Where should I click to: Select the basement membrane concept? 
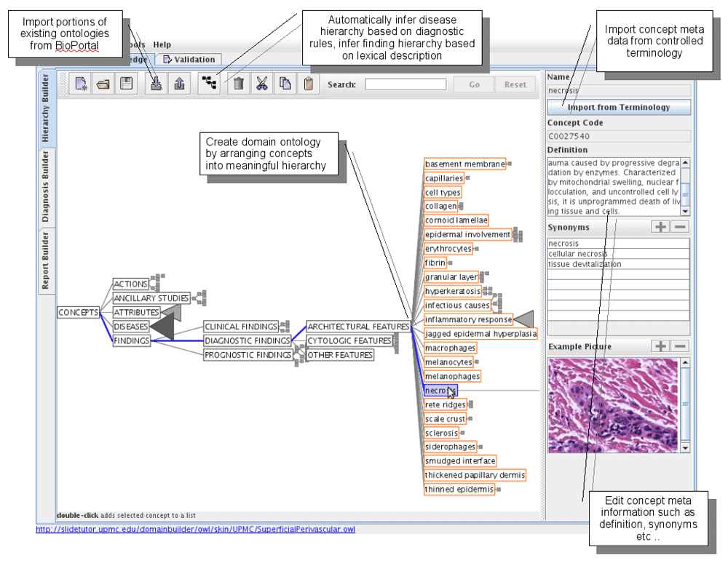(x=464, y=164)
